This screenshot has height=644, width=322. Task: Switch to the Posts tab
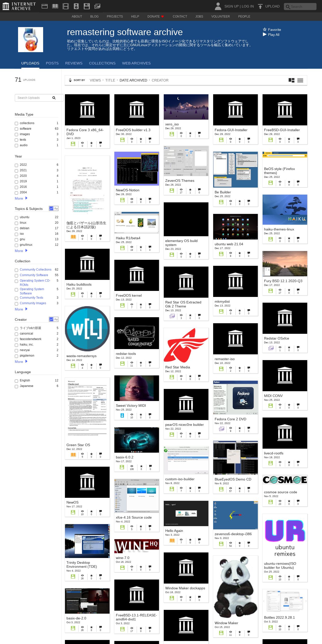[x=52, y=63]
